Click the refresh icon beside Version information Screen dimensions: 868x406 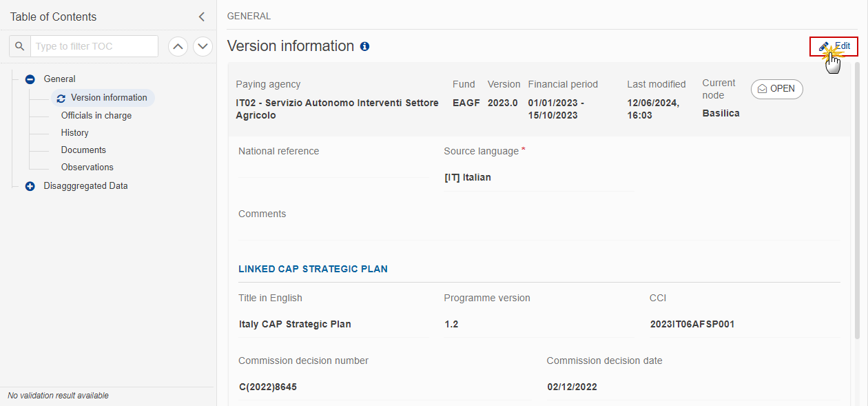point(61,98)
